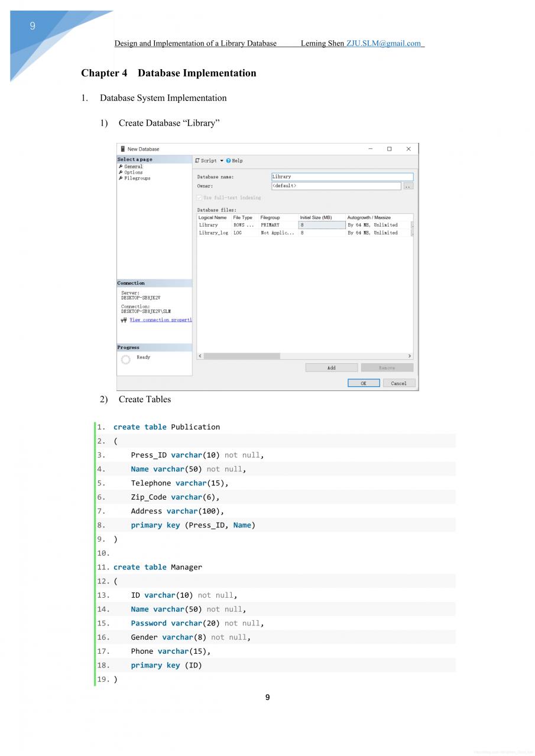This screenshot has height=756, width=535.
Task: Click the ZJU.SLM@gmail.com email link
Action: [384, 43]
